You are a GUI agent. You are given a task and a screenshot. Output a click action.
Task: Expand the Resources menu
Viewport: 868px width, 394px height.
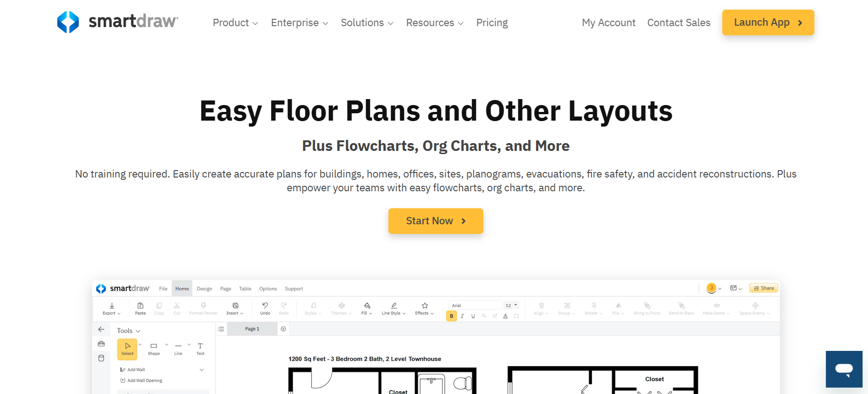(x=435, y=22)
